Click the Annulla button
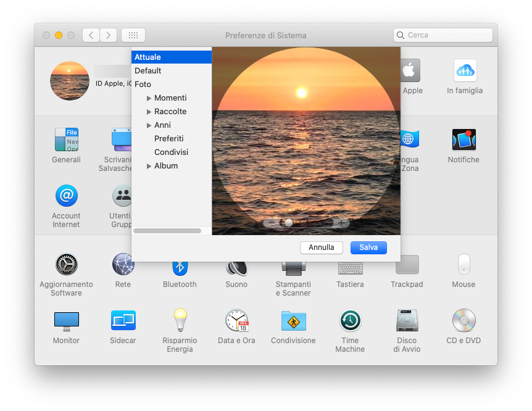This screenshot has width=532, height=411. (x=322, y=247)
